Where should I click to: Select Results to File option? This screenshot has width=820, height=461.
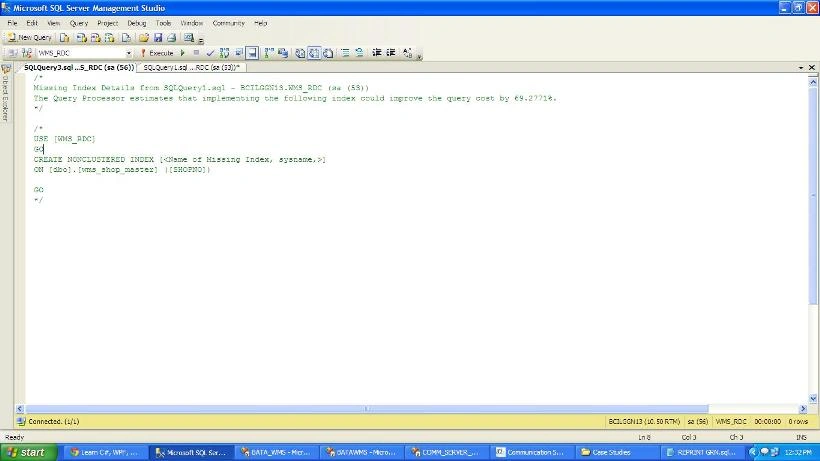tap(328, 53)
